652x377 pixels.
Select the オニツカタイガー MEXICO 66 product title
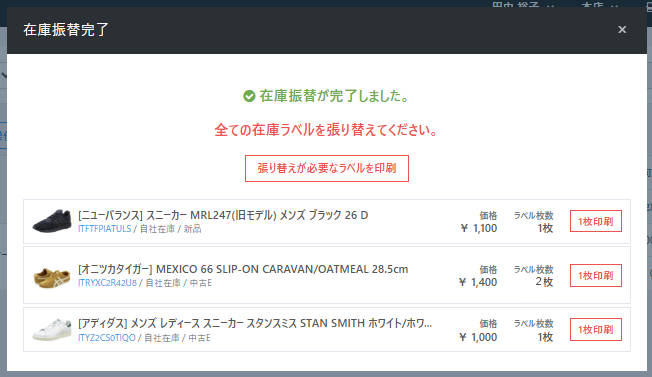coord(243,269)
